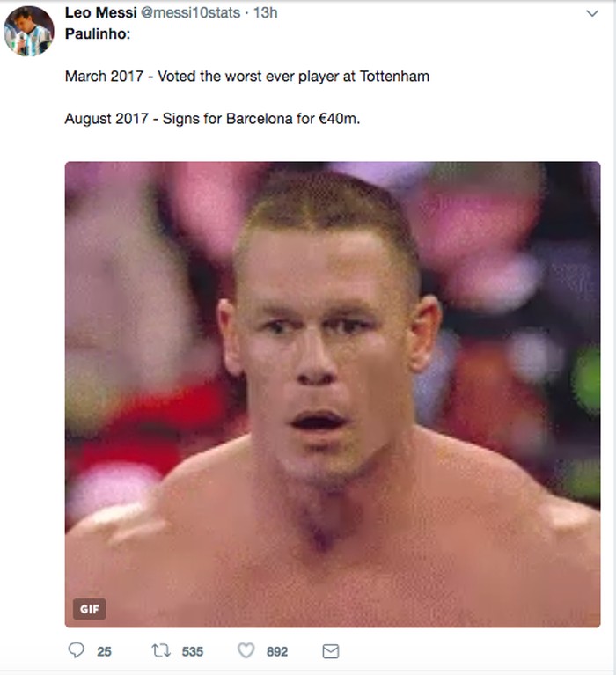Send tweet via direct message envelope
Image resolution: width=616 pixels, height=675 pixels.
click(x=331, y=651)
